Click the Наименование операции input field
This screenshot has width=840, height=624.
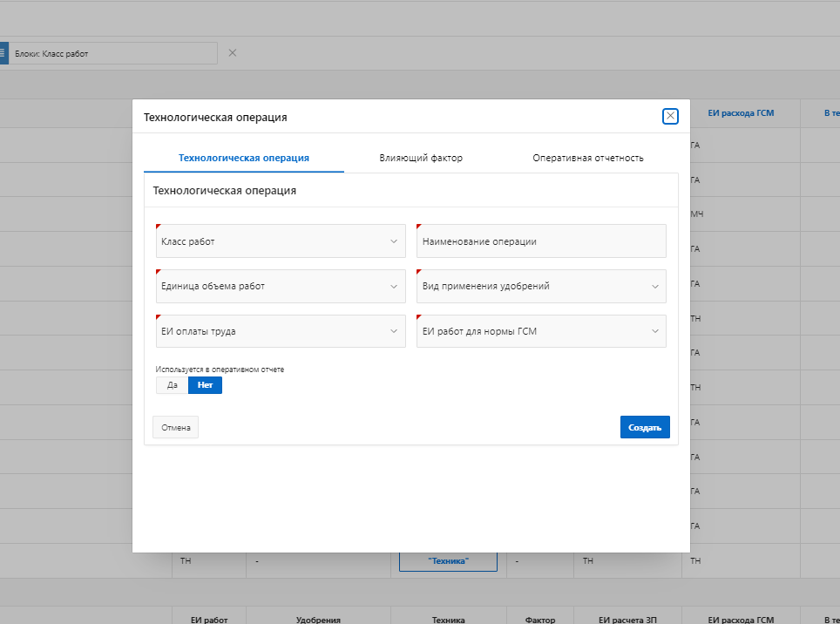tap(541, 241)
